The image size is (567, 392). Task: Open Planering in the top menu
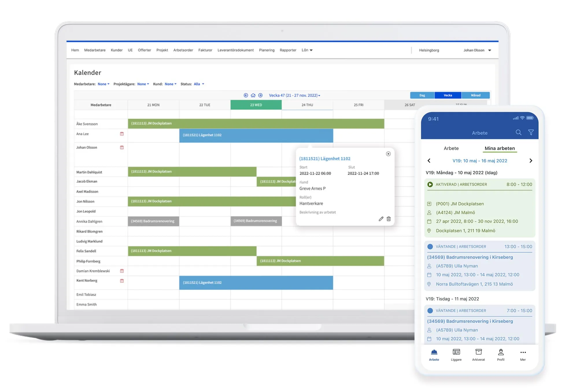point(267,50)
